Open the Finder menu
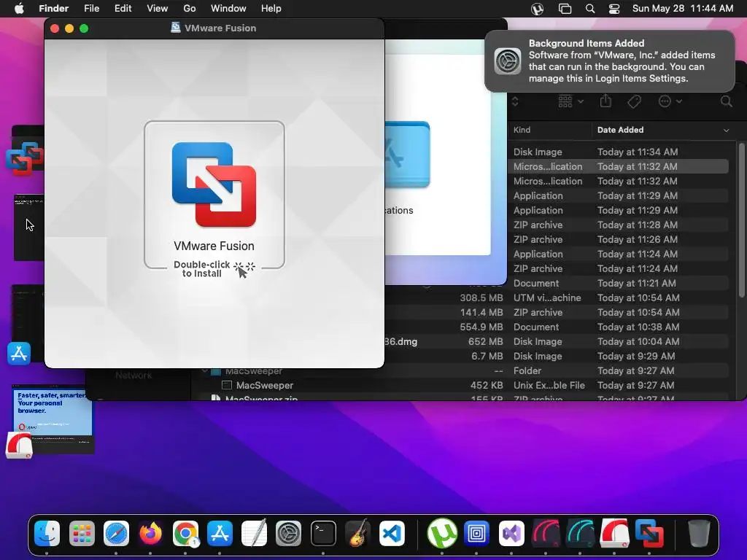Viewport: 747px width, 560px height. click(x=53, y=9)
